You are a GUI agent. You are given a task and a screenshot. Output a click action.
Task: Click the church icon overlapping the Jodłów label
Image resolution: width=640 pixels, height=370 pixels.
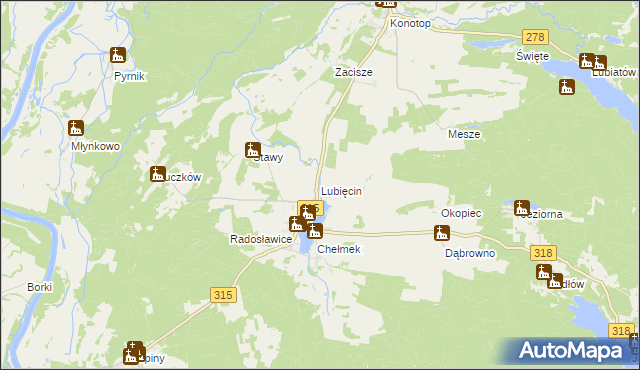click(x=555, y=281)
